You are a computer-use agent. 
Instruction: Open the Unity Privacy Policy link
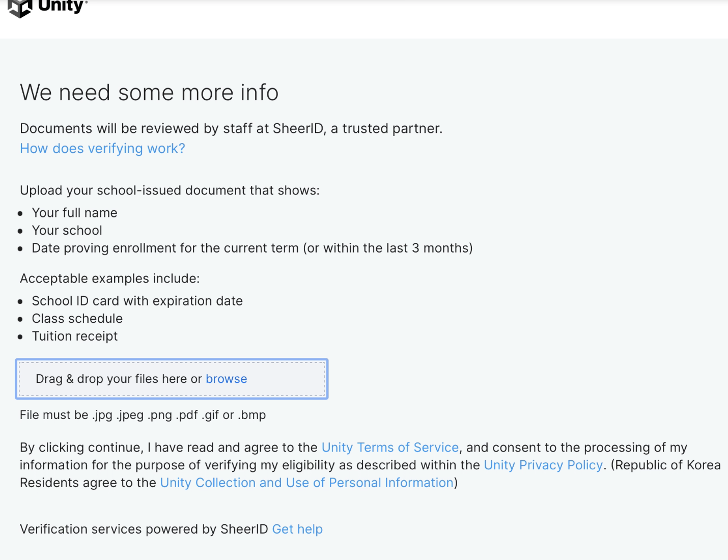543,465
